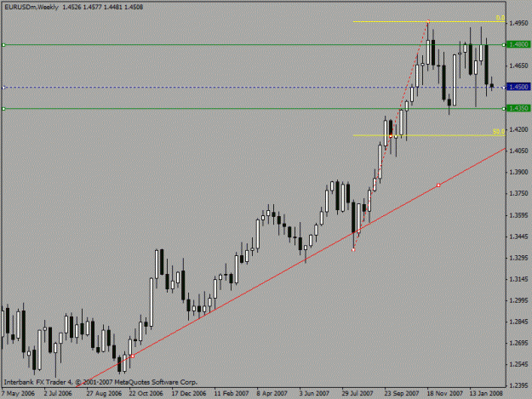Click the 13 Jan 2008 date label
The width and height of the screenshot is (532, 399).
click(486, 394)
